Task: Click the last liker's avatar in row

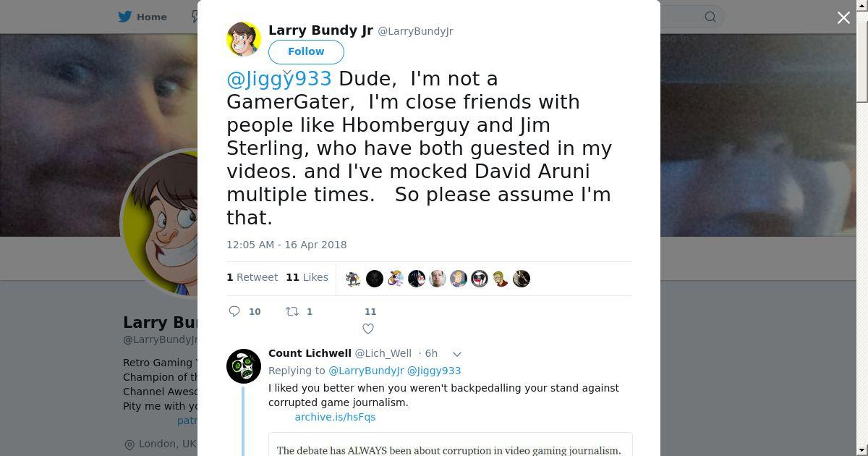Action: pyautogui.click(x=522, y=279)
